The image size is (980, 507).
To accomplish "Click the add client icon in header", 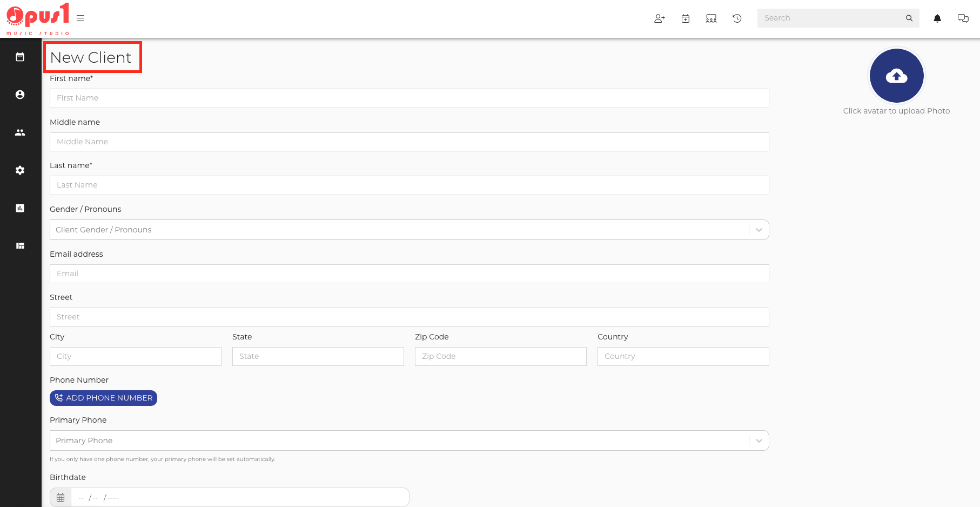I will [659, 18].
